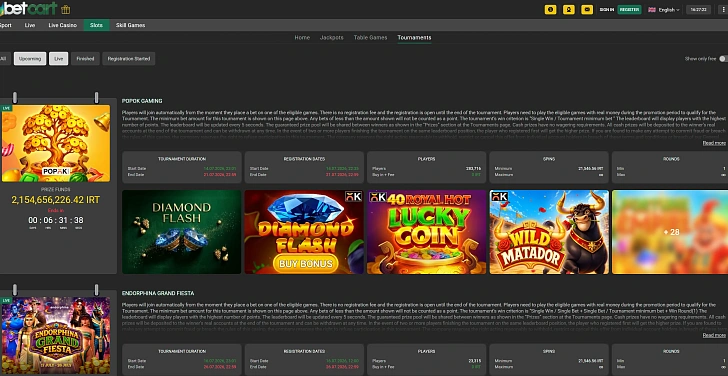
Task: Toggle the Live tournaments filter
Action: 58,58
